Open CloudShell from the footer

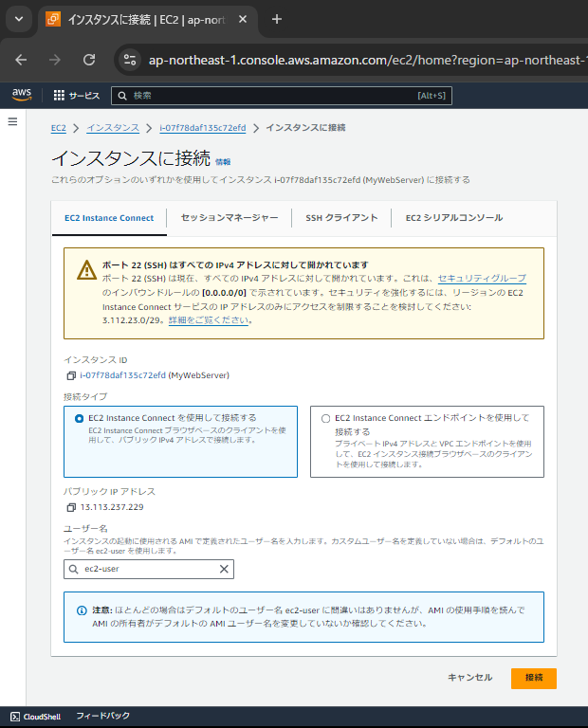coord(36,717)
